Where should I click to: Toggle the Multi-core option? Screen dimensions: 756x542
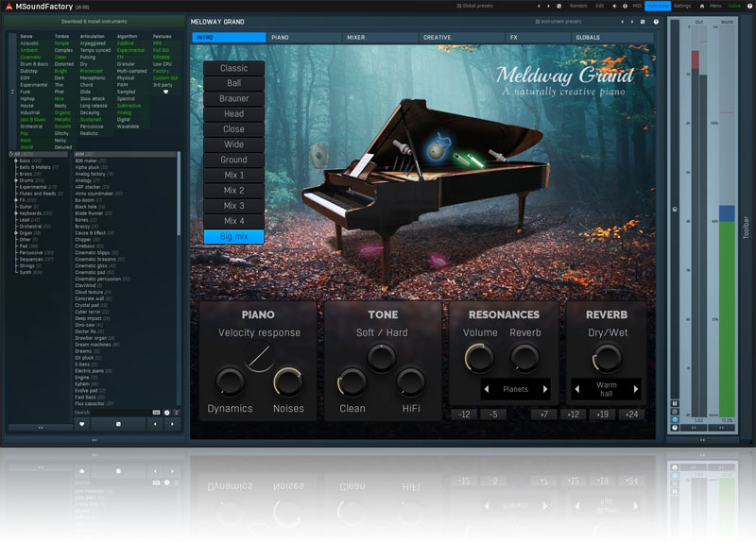(658, 6)
